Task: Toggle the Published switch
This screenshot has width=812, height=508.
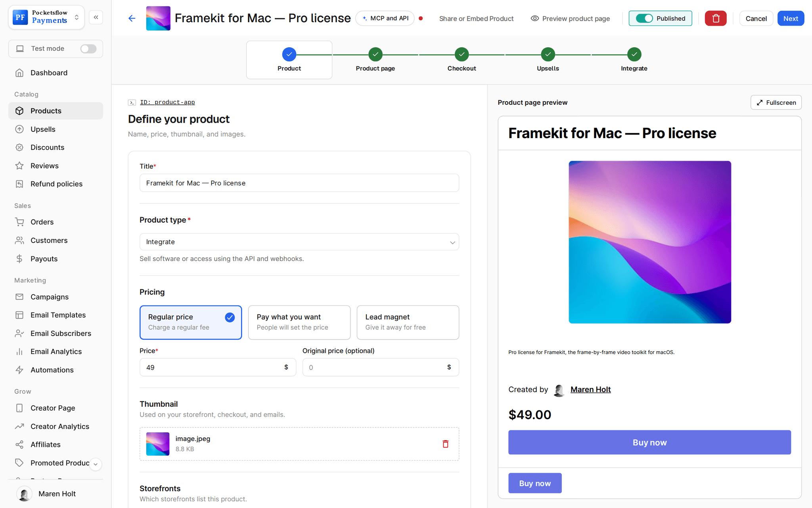Action: point(644,18)
